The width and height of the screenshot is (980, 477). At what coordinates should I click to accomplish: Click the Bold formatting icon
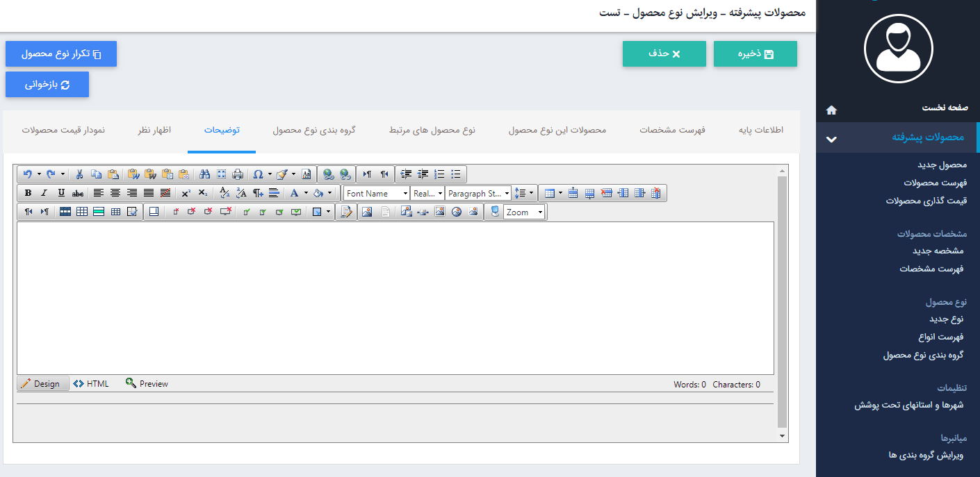[28, 193]
